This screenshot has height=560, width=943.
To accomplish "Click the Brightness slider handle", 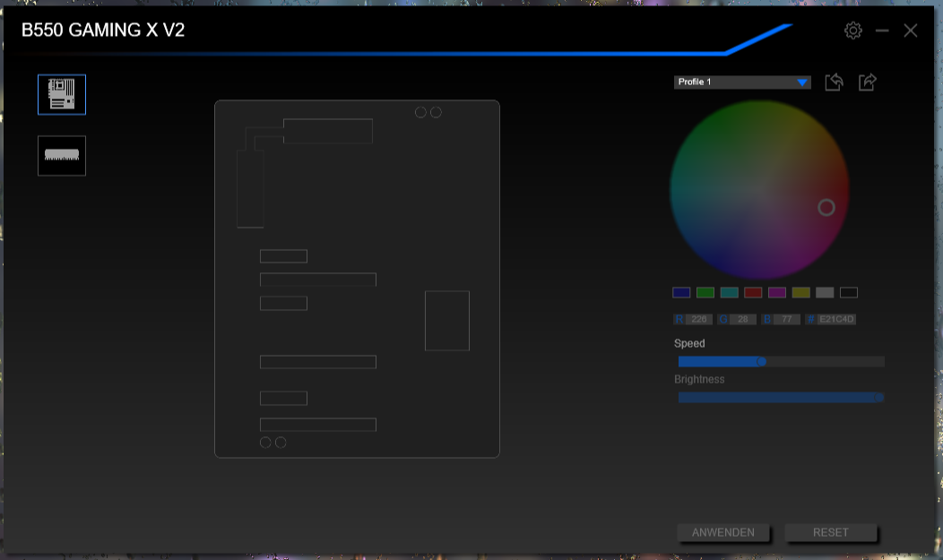I will [x=878, y=397].
